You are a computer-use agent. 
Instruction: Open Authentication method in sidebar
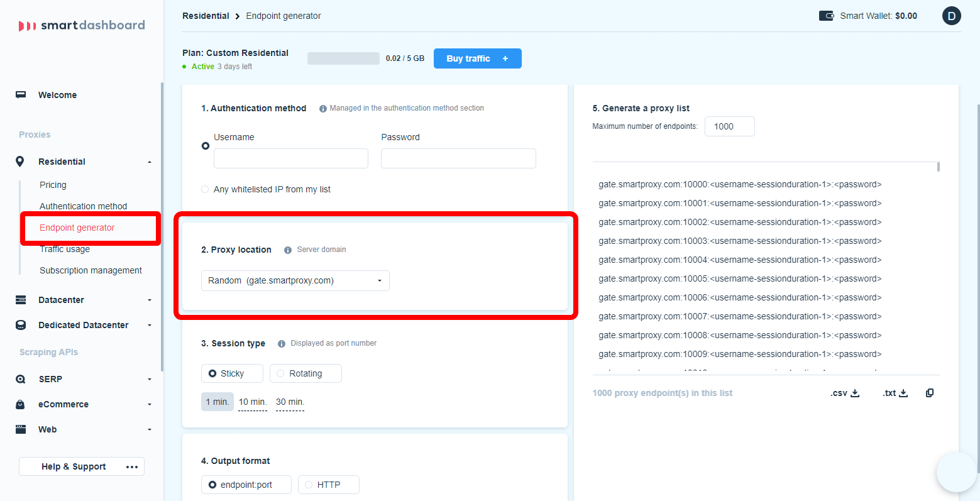[x=83, y=206]
